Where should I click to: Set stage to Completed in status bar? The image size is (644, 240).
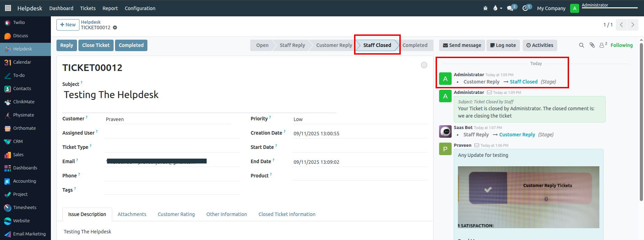(415, 45)
